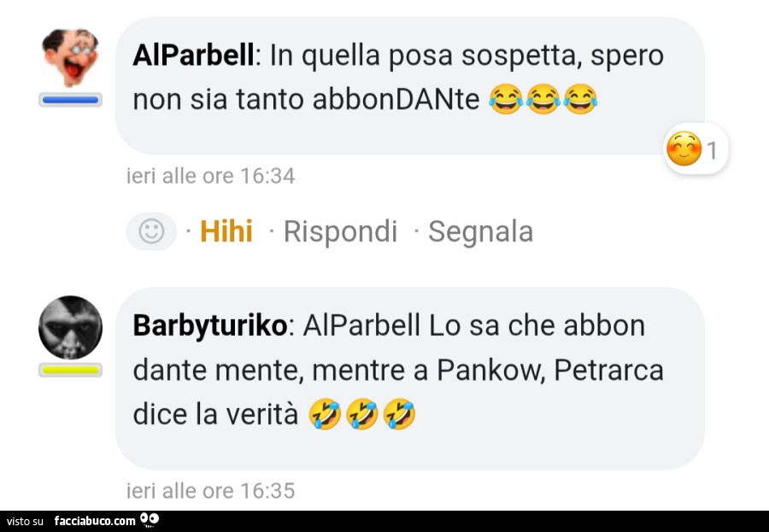
Task: Open the facciabuco.com watermark link
Action: [x=95, y=521]
